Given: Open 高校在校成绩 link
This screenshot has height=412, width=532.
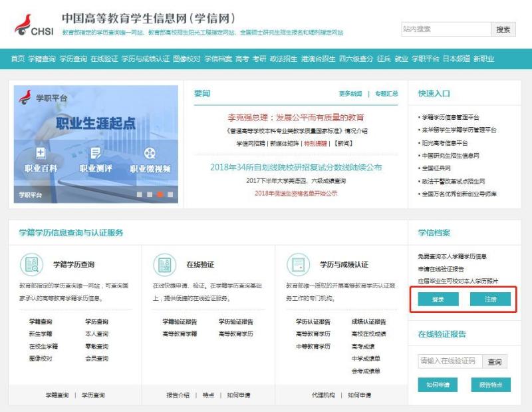Looking at the screenshot, I should pos(369,334).
